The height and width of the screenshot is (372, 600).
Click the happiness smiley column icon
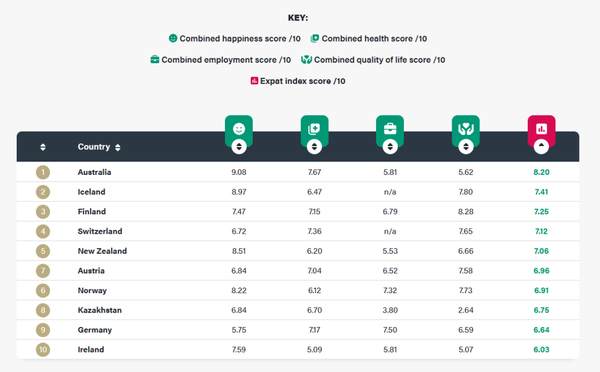pos(239,129)
